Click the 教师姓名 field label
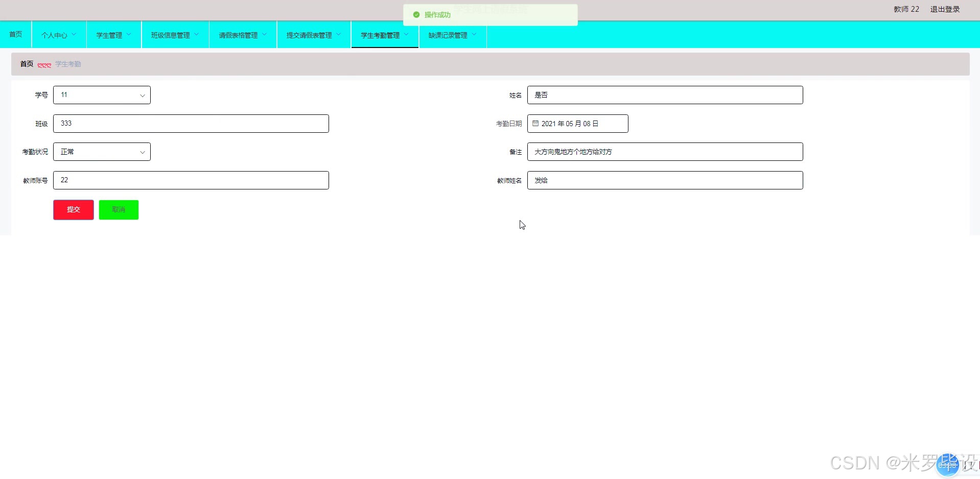980x479 pixels. [509, 180]
